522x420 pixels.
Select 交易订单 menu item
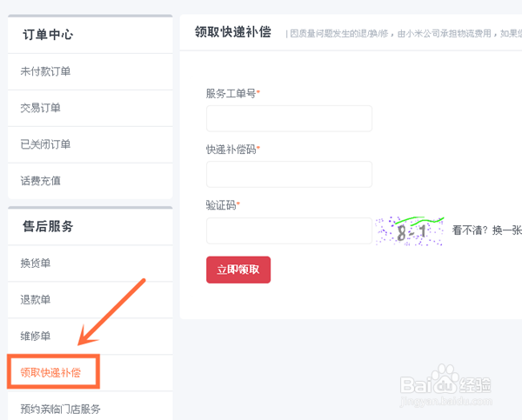click(x=40, y=108)
